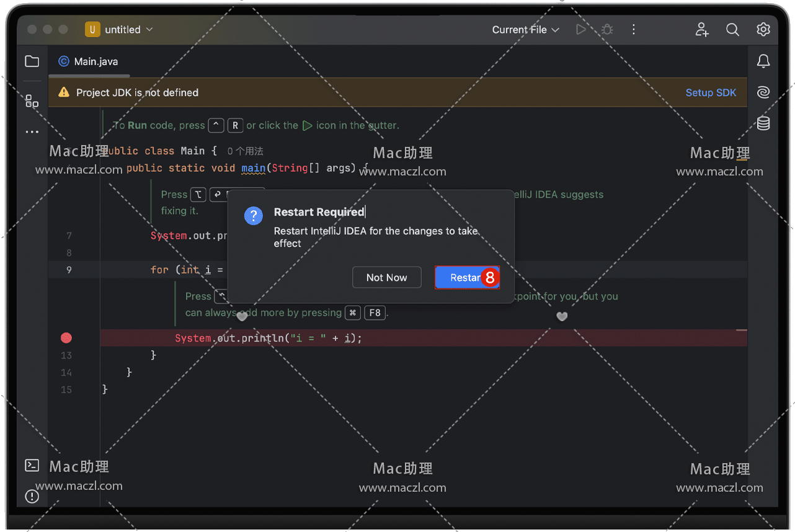Select the Main.java editor tab
Screen dimensions: 795x532
89,61
